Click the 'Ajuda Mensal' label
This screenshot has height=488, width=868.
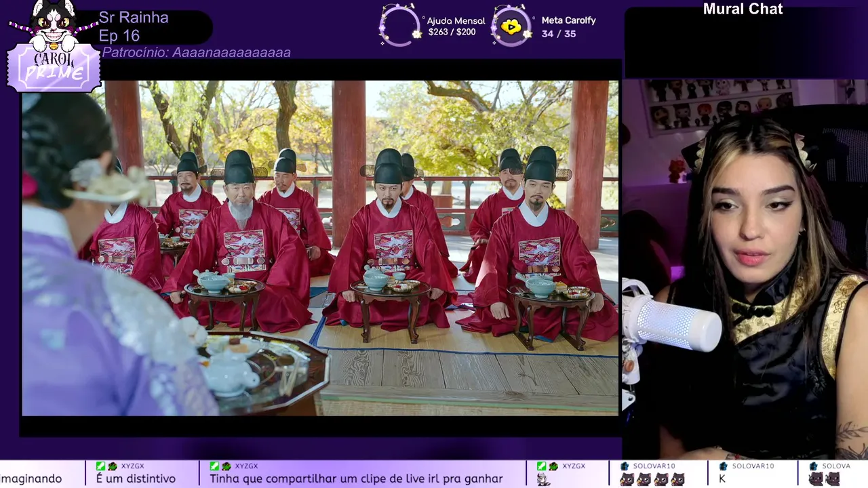point(456,20)
